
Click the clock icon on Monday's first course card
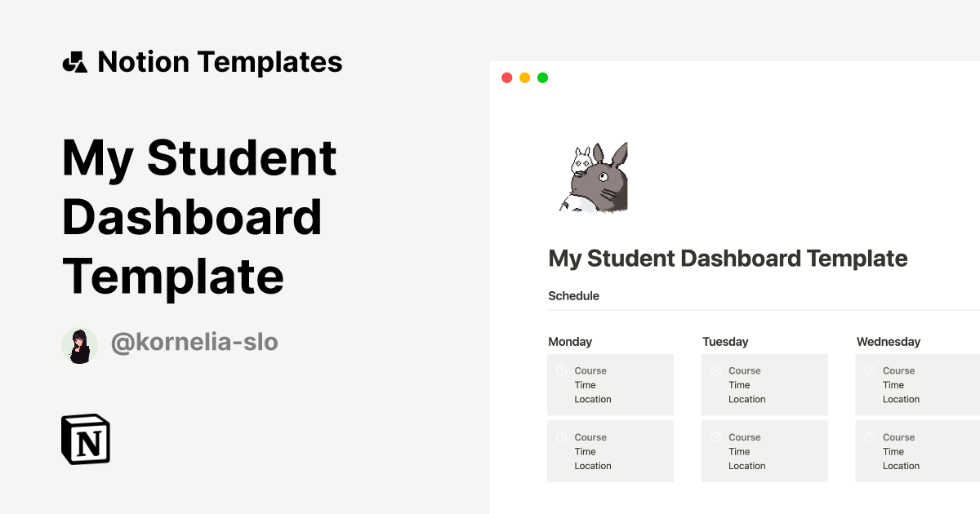pyautogui.click(x=561, y=370)
